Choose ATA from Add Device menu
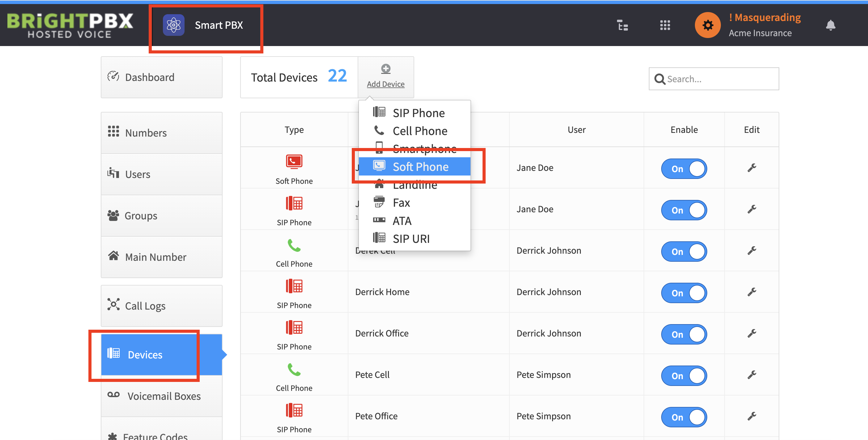The width and height of the screenshot is (868, 440). pyautogui.click(x=415, y=221)
